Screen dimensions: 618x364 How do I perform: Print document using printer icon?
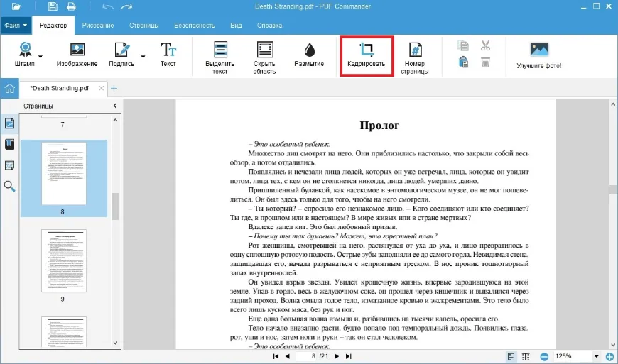pos(71,6)
